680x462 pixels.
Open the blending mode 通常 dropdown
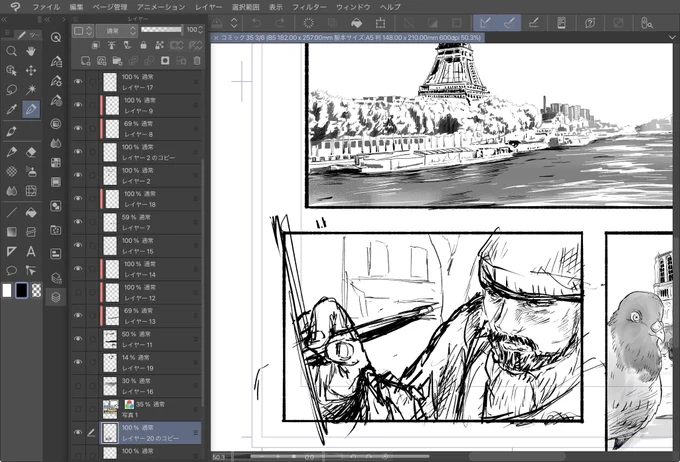116,31
